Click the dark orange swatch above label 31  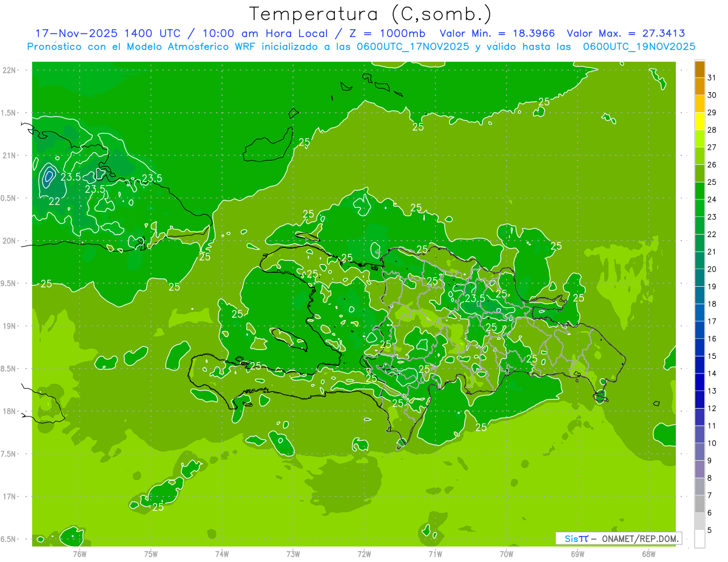699,69
